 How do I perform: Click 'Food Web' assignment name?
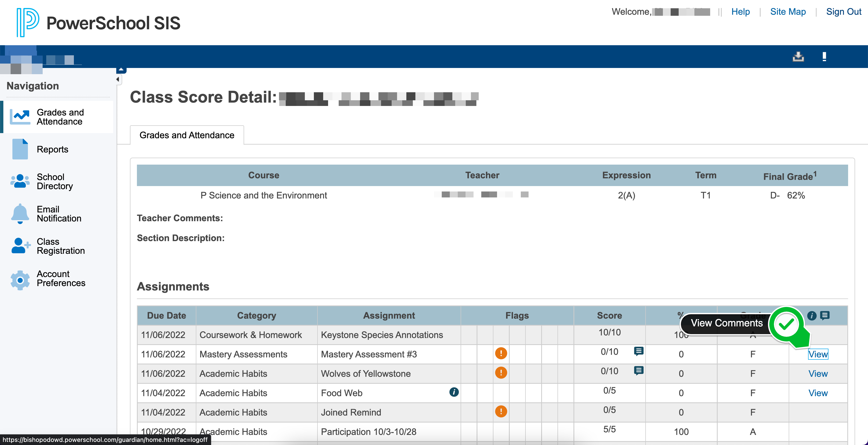point(341,393)
